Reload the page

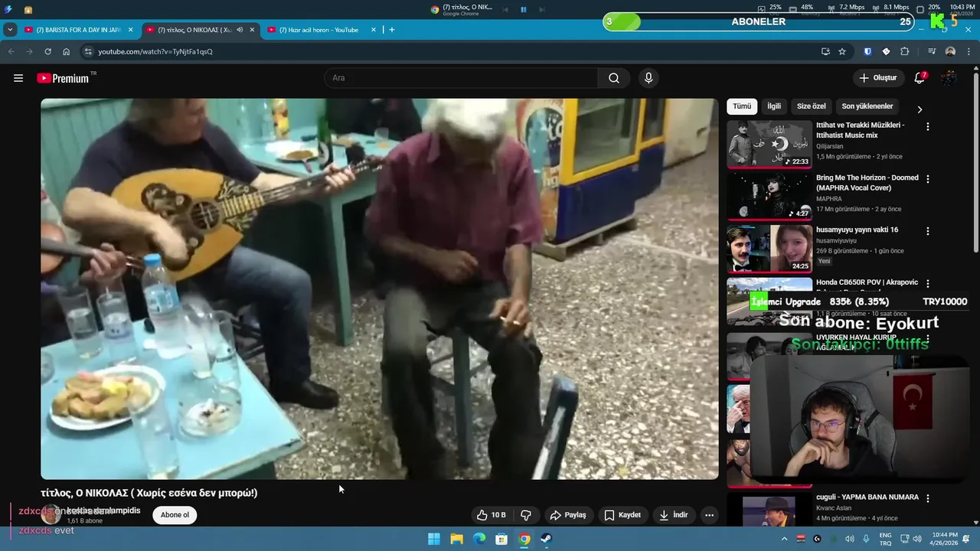pos(47,51)
